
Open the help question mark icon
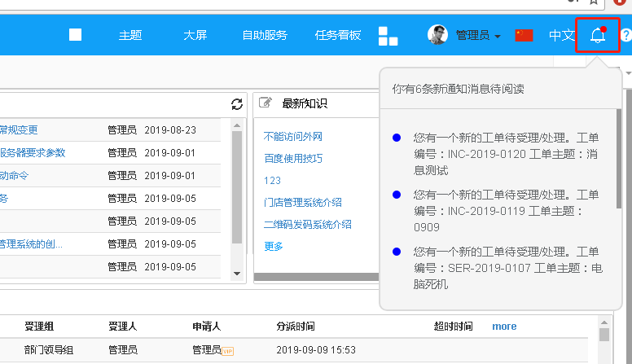point(625,35)
